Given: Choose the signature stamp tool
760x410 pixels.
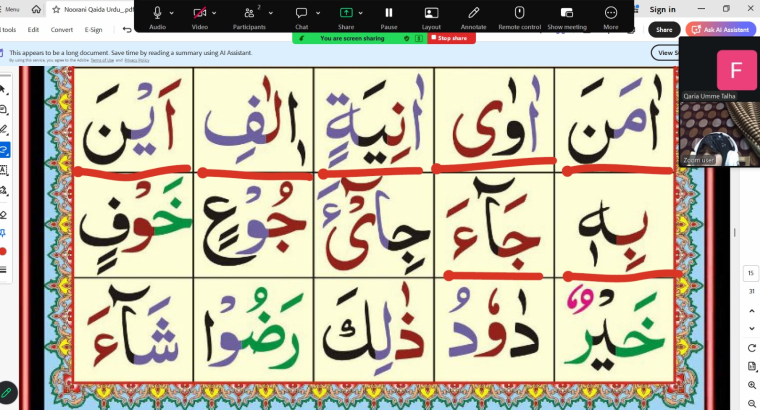Looking at the screenshot, I should pyautogui.click(x=3, y=190).
